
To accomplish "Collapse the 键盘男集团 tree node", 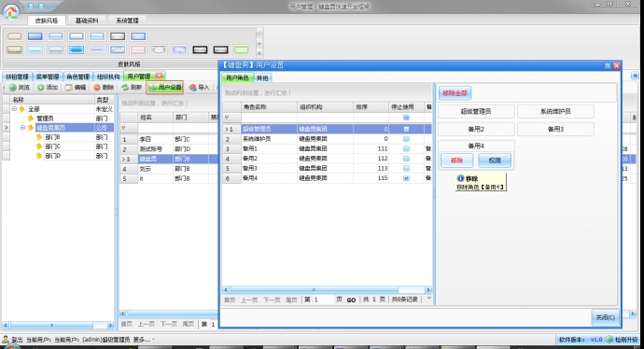I will pos(23,128).
